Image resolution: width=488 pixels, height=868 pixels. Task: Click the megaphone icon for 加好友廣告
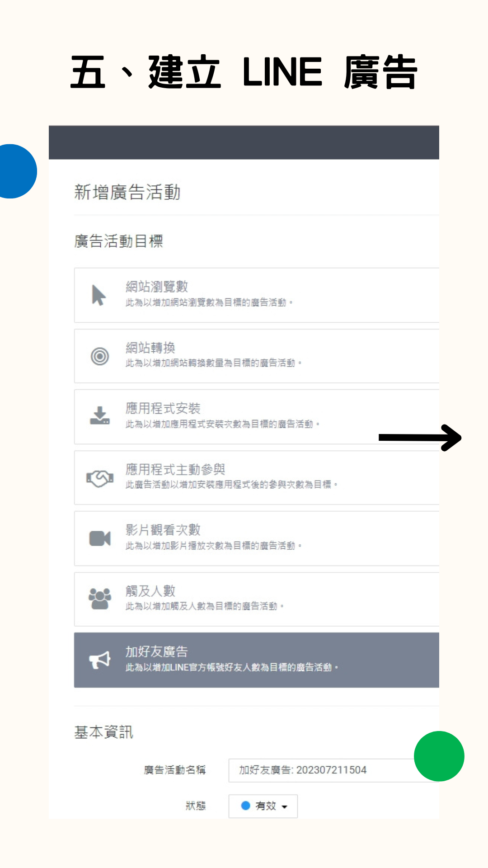pos(100,660)
